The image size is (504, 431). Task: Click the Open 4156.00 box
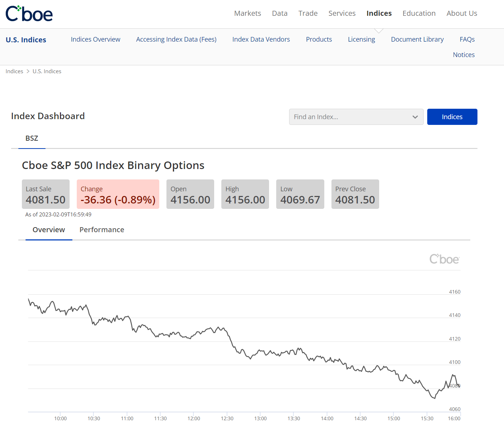[x=190, y=194]
